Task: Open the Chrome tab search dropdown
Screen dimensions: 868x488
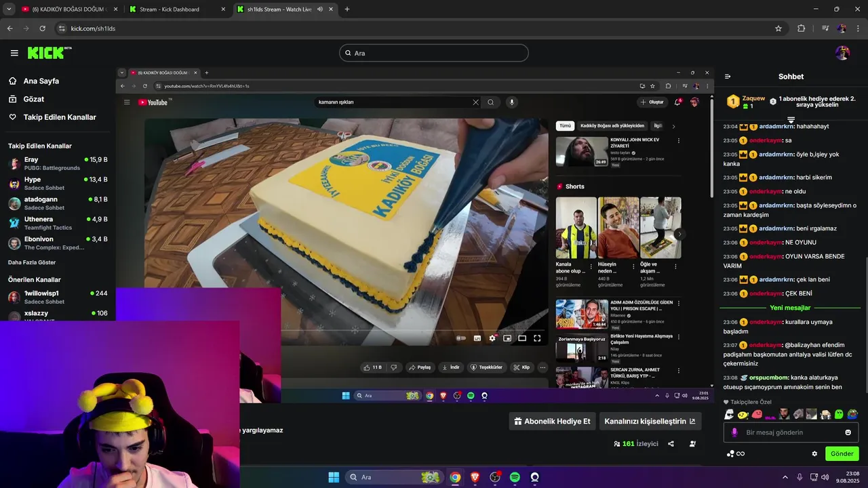Action: [9, 9]
